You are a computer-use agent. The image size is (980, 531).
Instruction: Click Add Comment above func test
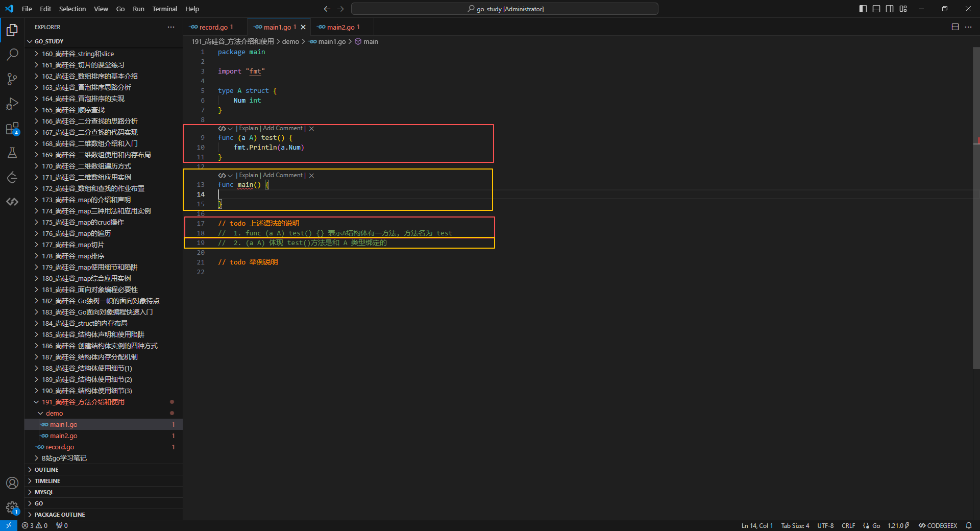pyautogui.click(x=283, y=129)
